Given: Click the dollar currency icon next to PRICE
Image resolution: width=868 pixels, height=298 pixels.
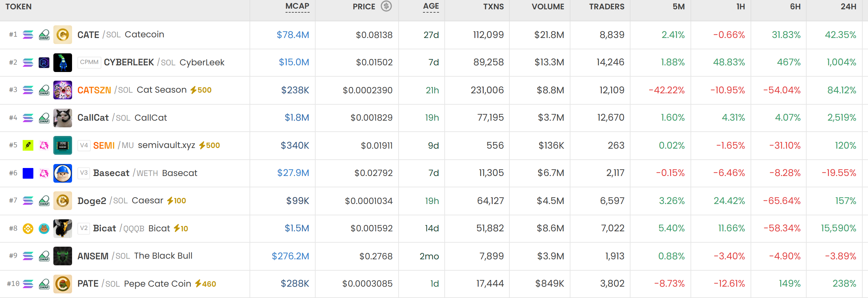Looking at the screenshot, I should click(x=386, y=6).
